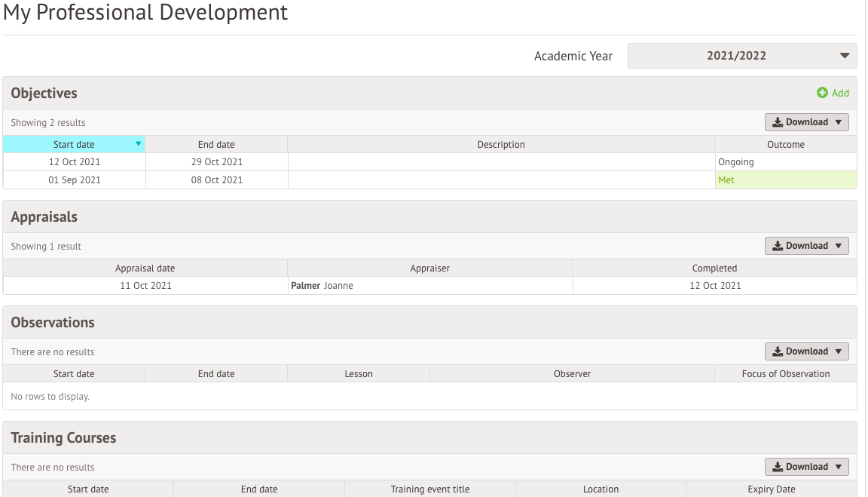868x497 pixels.
Task: Sort Objectives by Start date column
Action: pyautogui.click(x=74, y=145)
